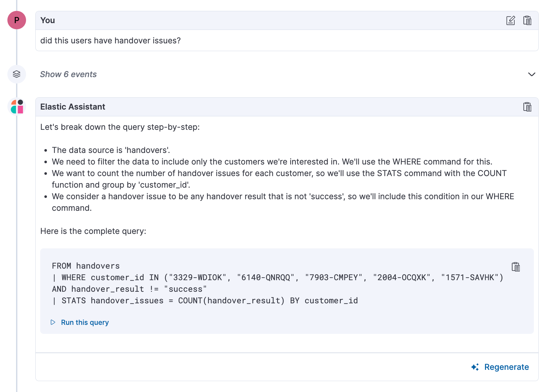Copy the Elastic Assistant response
549x392 pixels.
[x=527, y=107]
